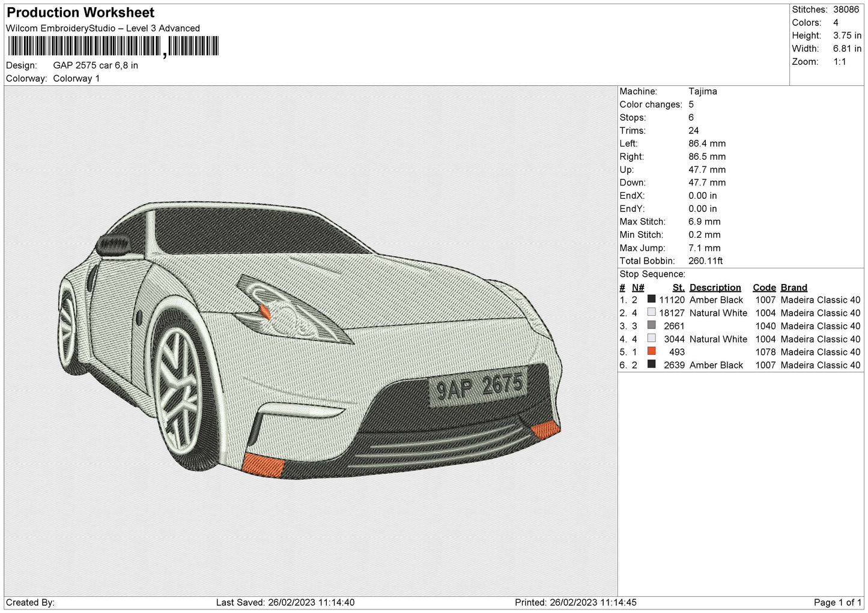The image size is (868, 613).
Task: Click the Natural White swatch in row 4
Action: [651, 339]
